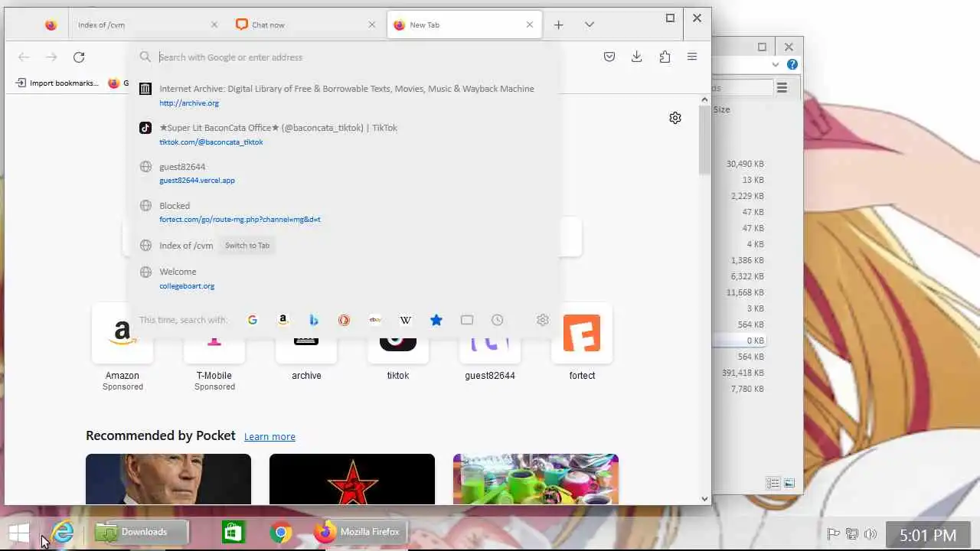
Task: Choose Welcome collegeboart.org suggestion
Action: point(345,278)
